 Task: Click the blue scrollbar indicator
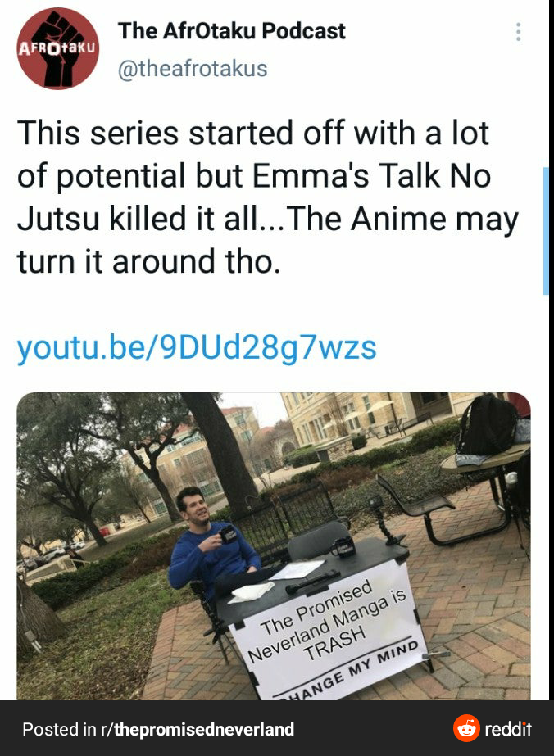click(x=545, y=230)
